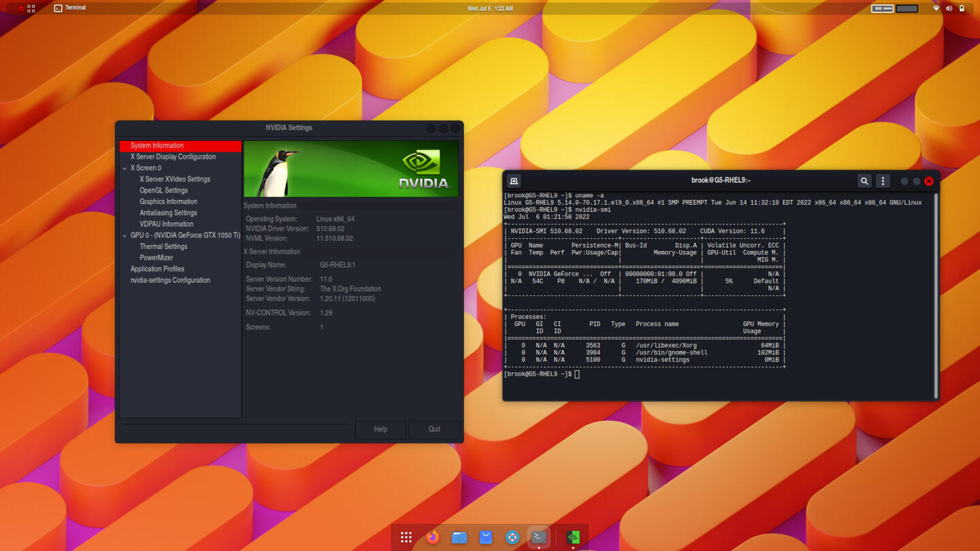Viewport: 980px width, 551px height.
Task: Click the uname -a command in terminal
Action: click(589, 196)
